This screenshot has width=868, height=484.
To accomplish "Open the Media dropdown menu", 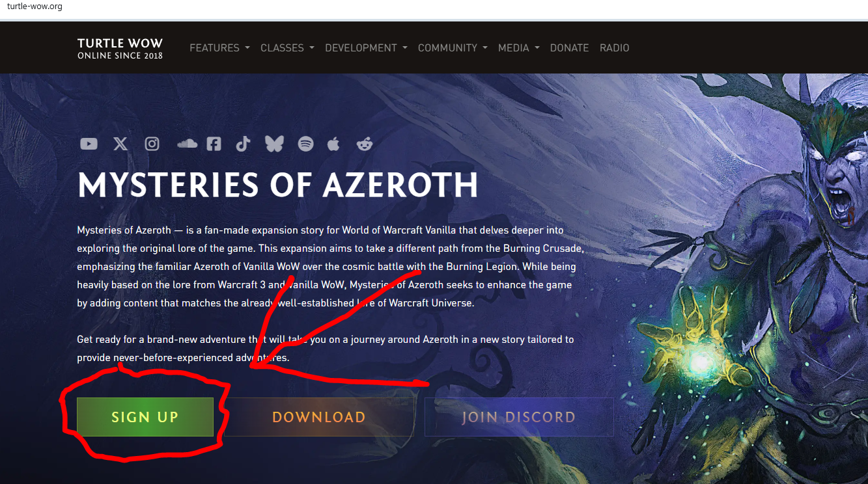I will 518,47.
